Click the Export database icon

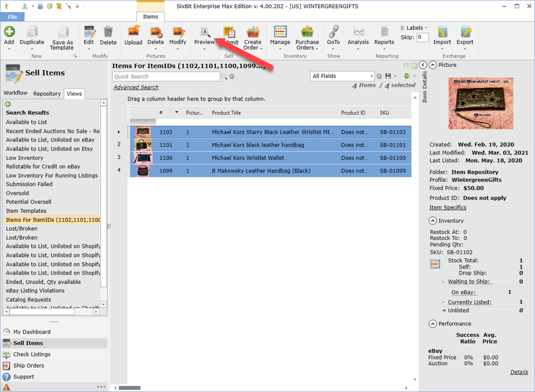[x=465, y=32]
